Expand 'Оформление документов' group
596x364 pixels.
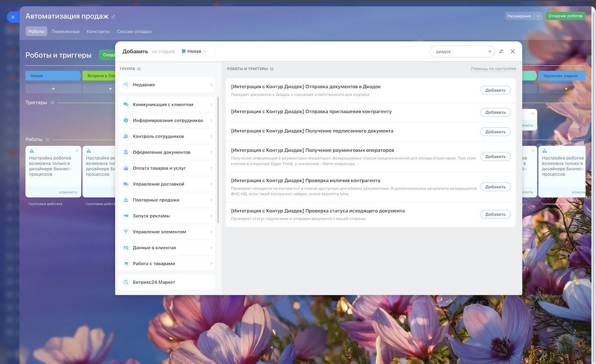pyautogui.click(x=166, y=152)
